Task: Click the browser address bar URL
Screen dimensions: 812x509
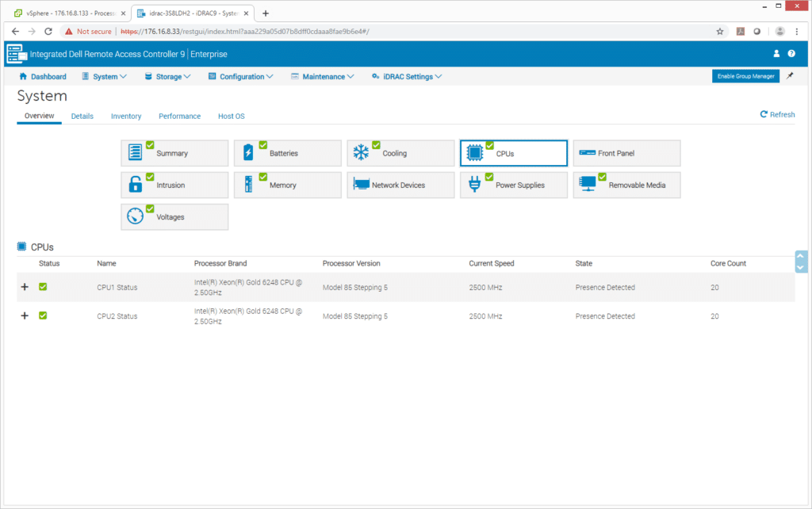Action: coord(244,32)
